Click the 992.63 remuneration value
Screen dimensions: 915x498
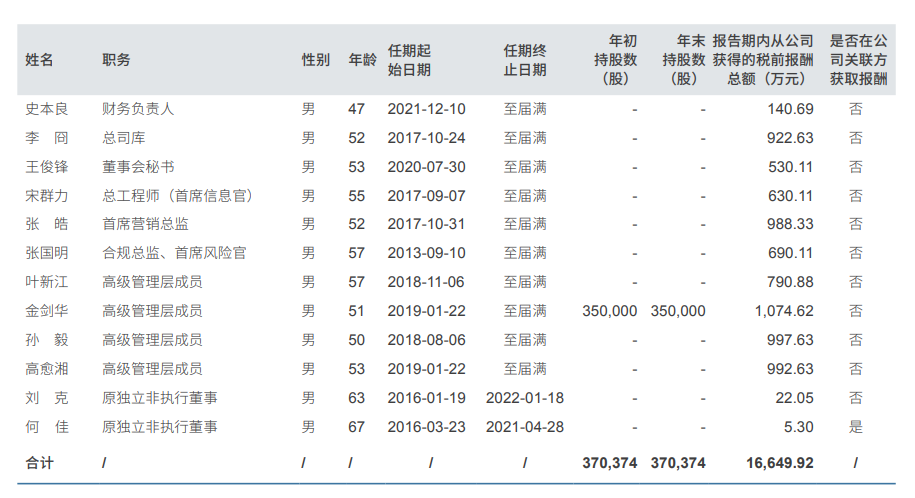tap(790, 369)
